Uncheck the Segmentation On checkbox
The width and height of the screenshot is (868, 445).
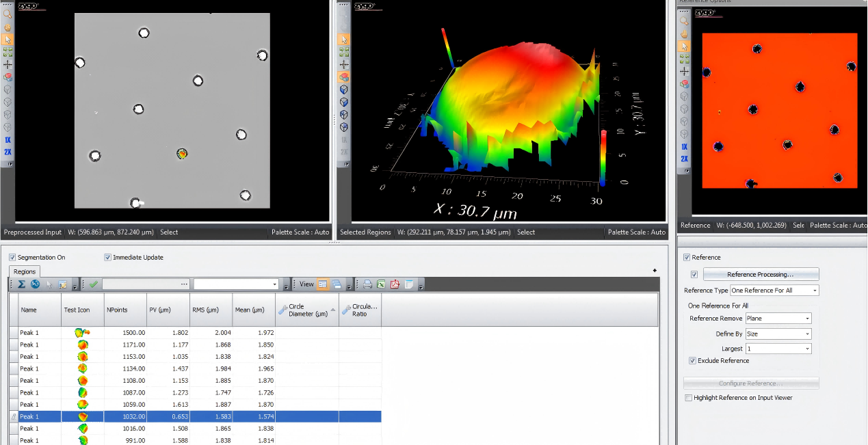12,258
